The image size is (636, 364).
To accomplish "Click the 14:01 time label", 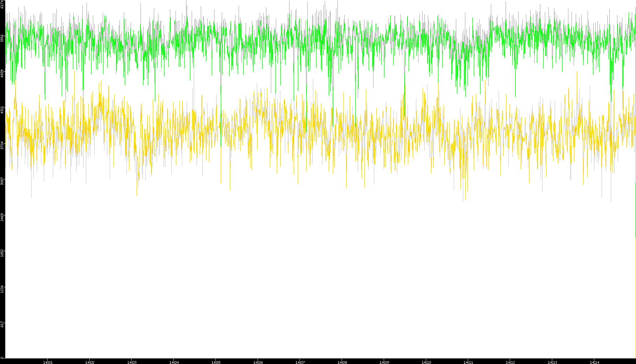I will pyautogui.click(x=48, y=362).
